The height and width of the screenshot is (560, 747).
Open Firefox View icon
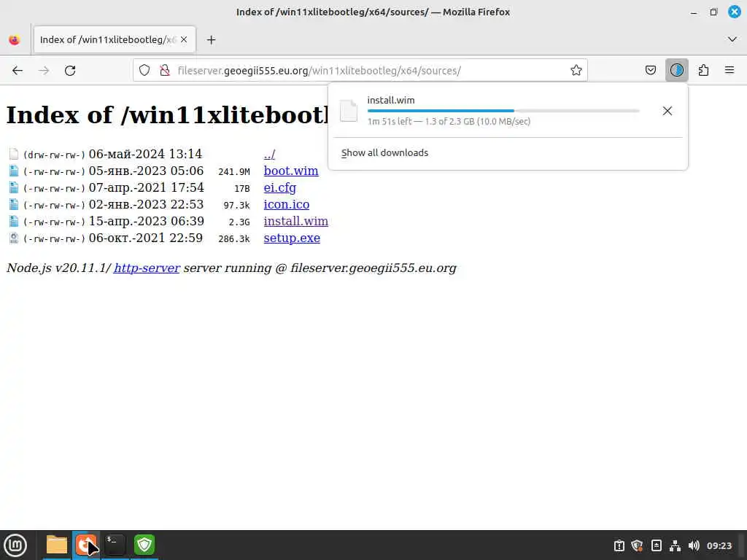[15, 40]
